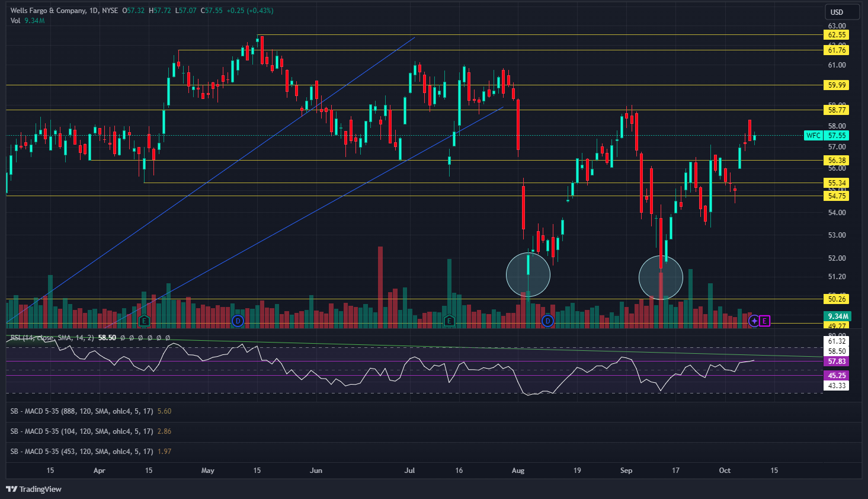The image size is (868, 499).
Task: Click the purple 45.25 RSI axis label
Action: pyautogui.click(x=837, y=376)
